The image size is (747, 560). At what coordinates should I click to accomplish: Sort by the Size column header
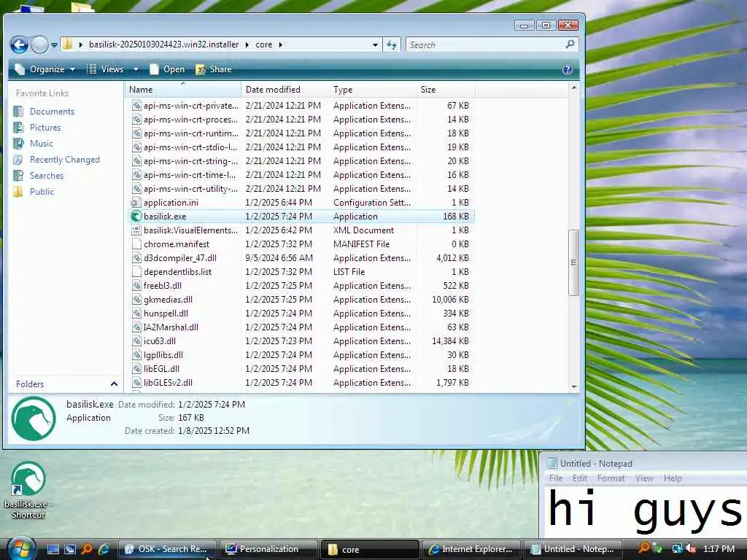click(446, 90)
